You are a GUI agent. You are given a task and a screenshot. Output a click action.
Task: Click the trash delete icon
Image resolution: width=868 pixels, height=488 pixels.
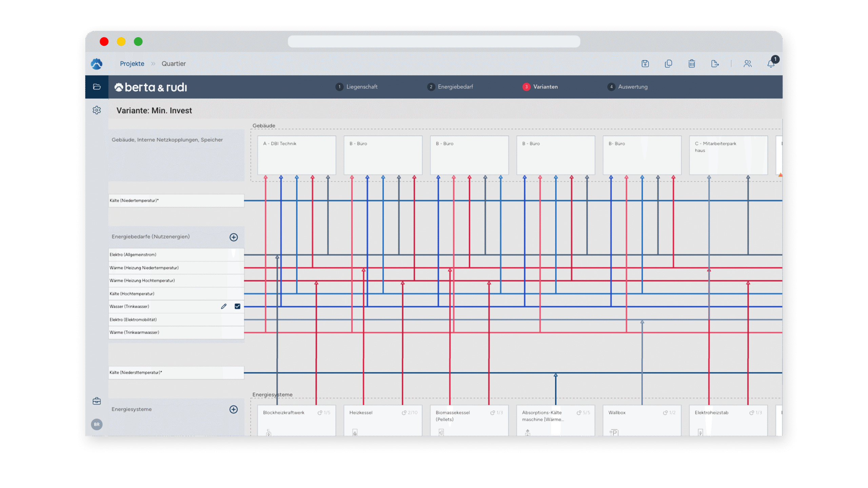[x=692, y=64]
